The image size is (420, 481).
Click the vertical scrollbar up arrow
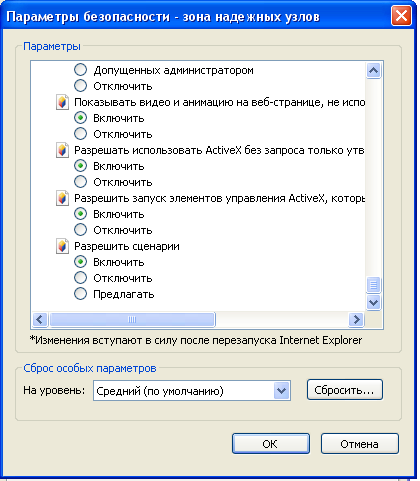pos(373,70)
